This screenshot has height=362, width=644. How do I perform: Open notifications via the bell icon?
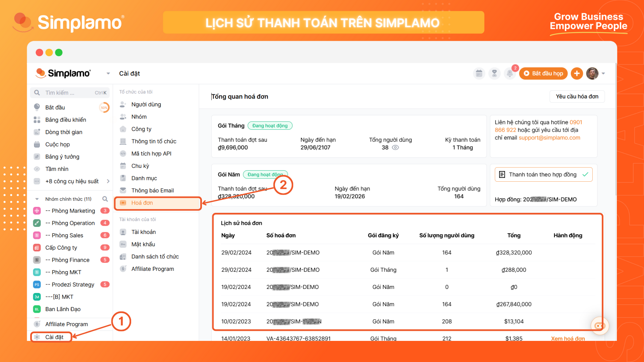tap(509, 73)
